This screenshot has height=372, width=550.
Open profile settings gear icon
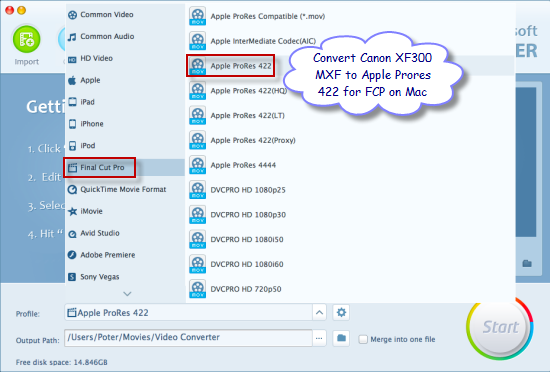coord(341,312)
